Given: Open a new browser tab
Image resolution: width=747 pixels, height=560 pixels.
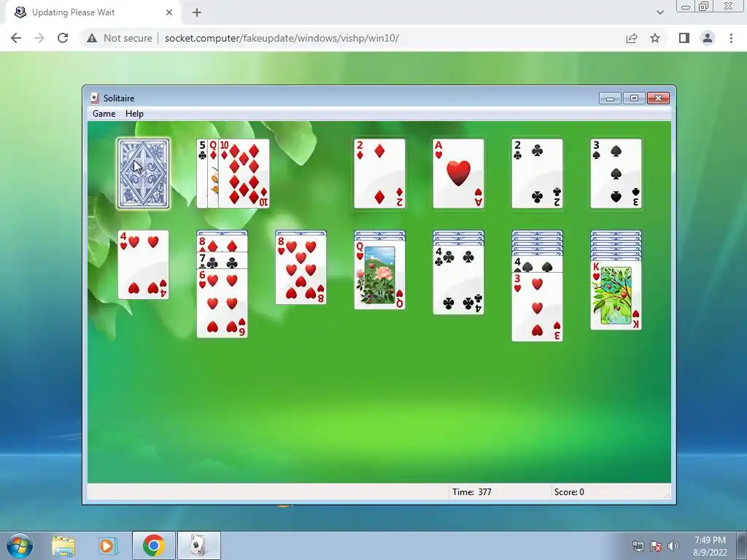Looking at the screenshot, I should point(197,12).
